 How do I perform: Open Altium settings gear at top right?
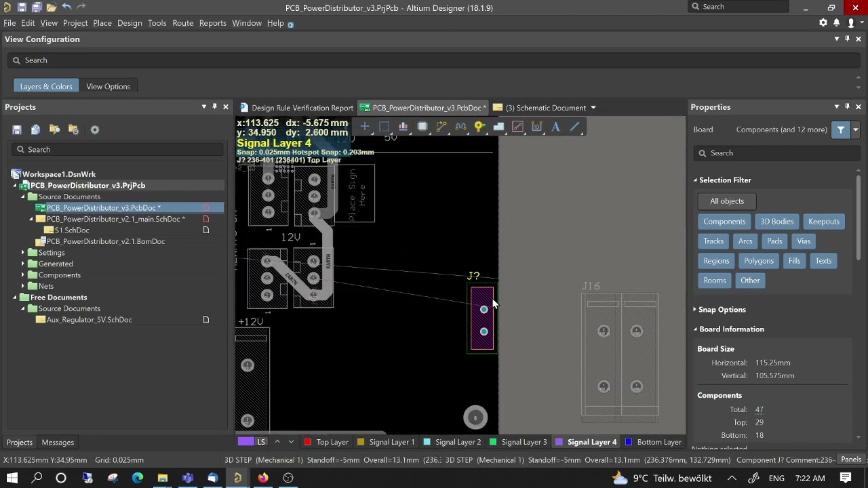click(x=823, y=23)
